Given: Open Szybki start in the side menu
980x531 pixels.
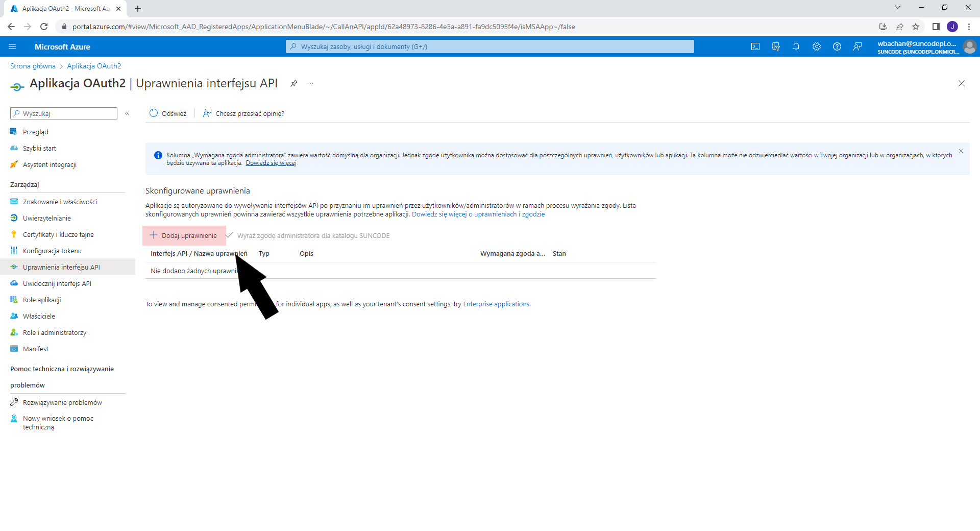Looking at the screenshot, I should click(39, 148).
